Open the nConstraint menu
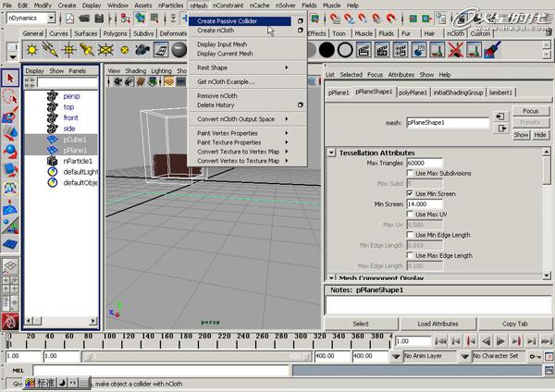The height and width of the screenshot is (392, 555). tap(228, 6)
